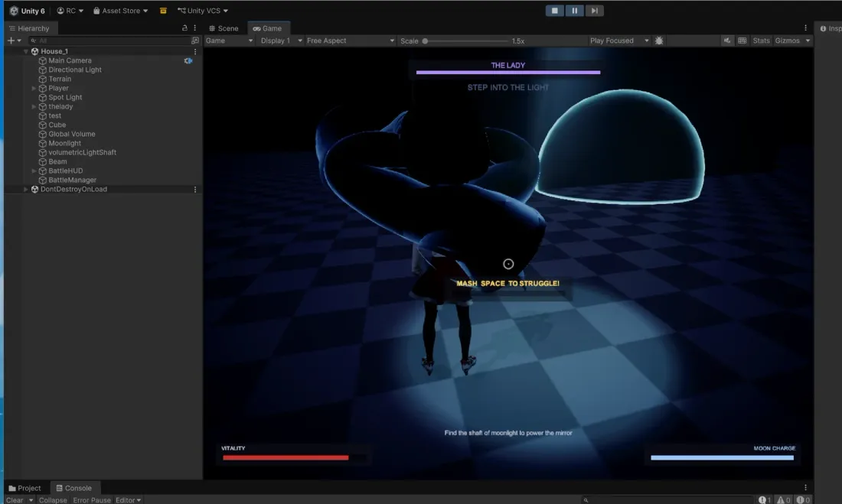Open the Game view kebab menu

click(x=805, y=28)
